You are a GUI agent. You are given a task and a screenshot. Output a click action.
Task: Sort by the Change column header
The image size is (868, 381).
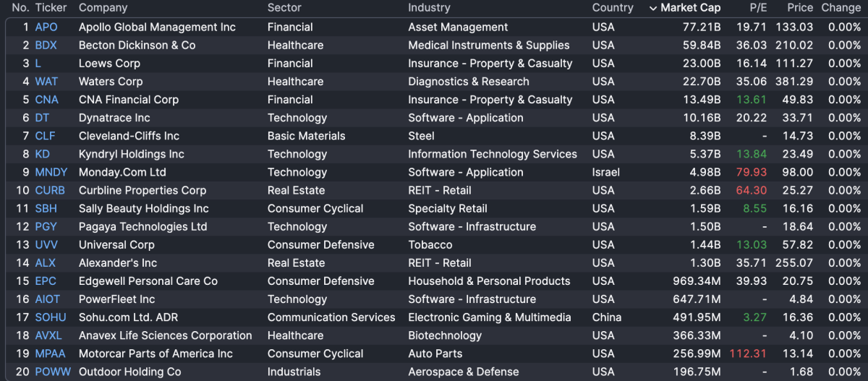point(841,8)
